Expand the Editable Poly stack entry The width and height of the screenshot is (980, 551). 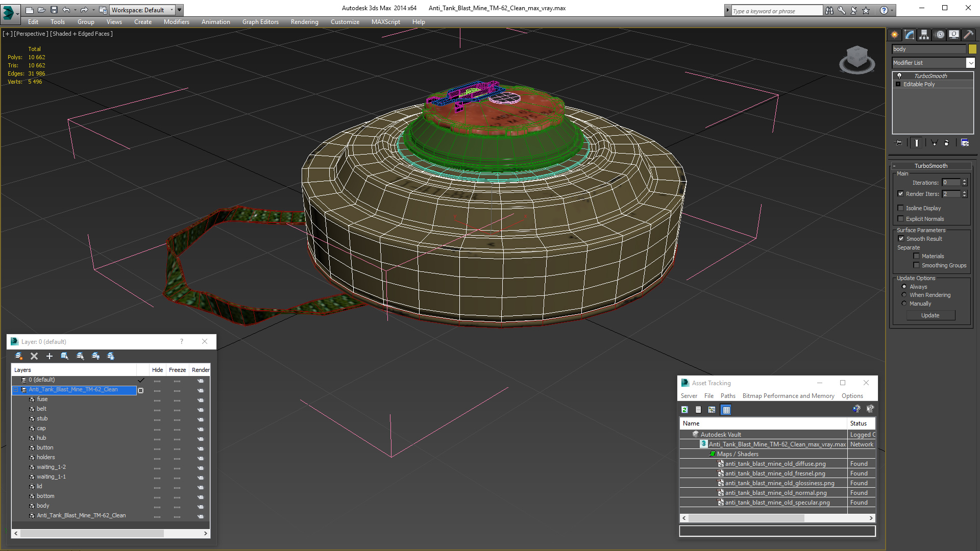pos(898,84)
